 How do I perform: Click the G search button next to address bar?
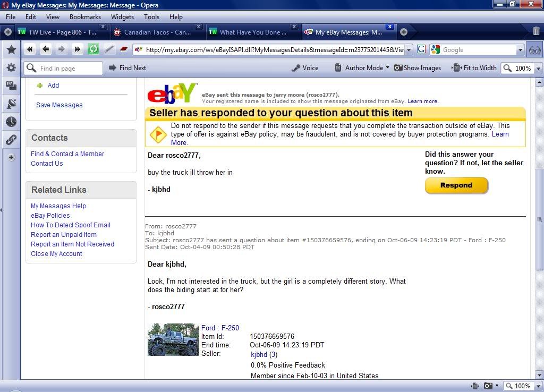pyautogui.click(x=421, y=49)
